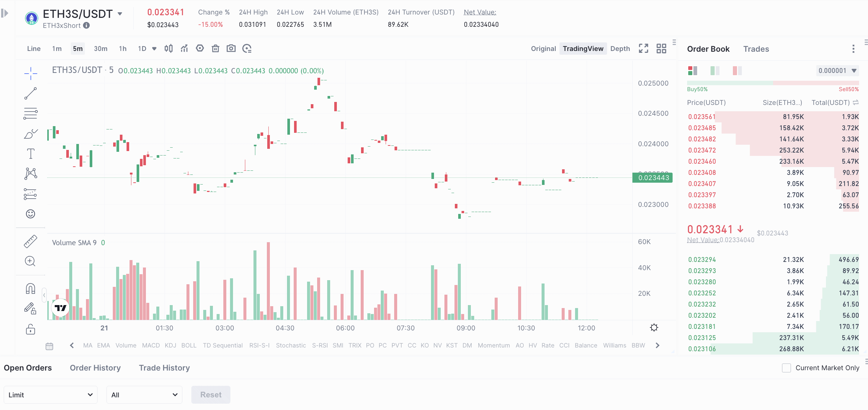Open the Limit order type dropdown
The height and width of the screenshot is (410, 868).
click(51, 395)
